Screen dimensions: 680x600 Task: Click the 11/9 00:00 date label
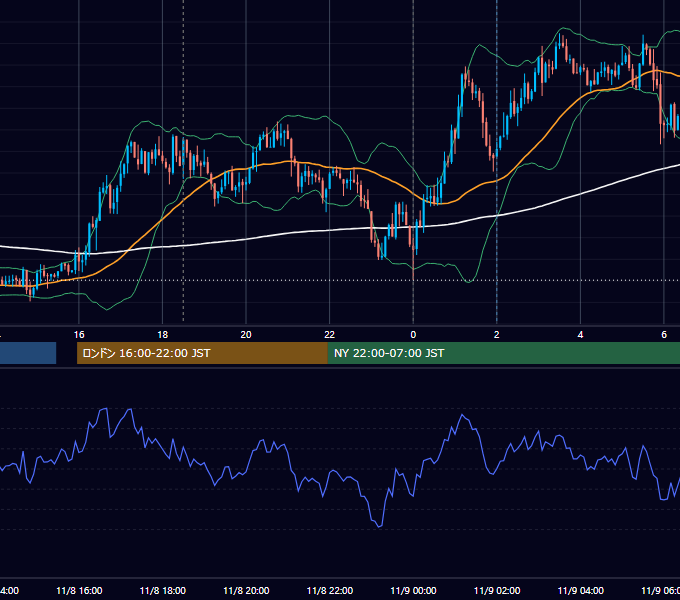tap(413, 590)
